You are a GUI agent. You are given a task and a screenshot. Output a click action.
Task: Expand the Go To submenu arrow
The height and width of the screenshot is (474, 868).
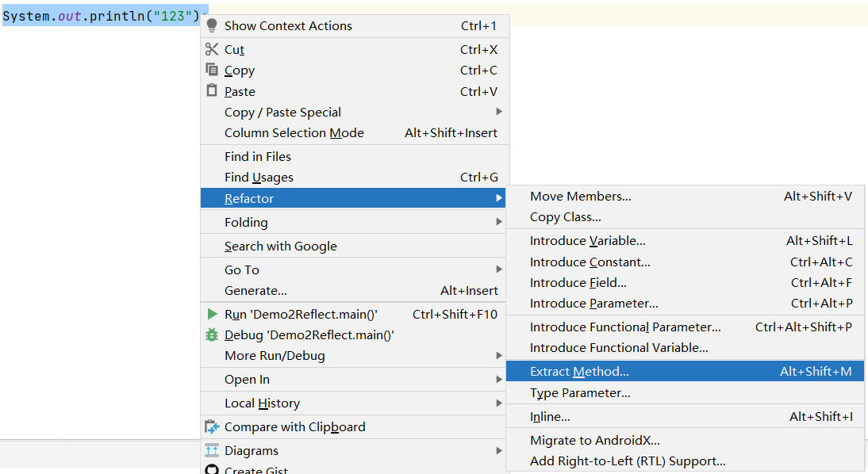tap(499, 269)
